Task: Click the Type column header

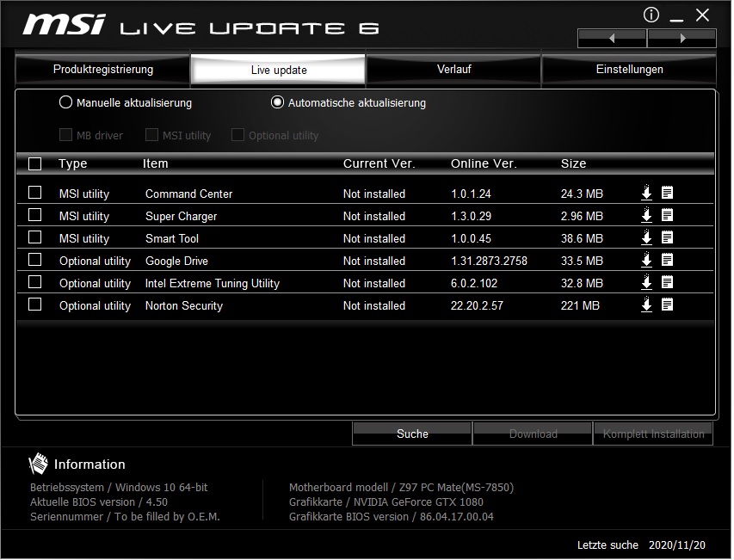Action: [x=73, y=163]
